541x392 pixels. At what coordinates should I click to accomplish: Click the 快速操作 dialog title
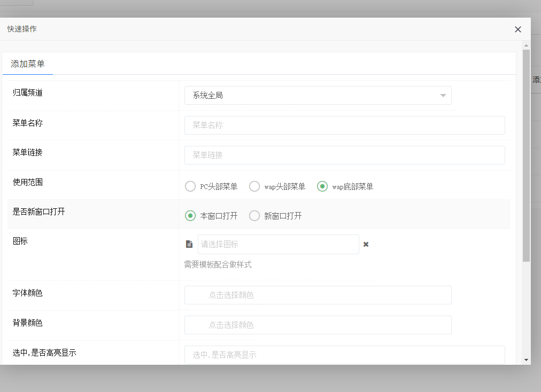[x=22, y=29]
